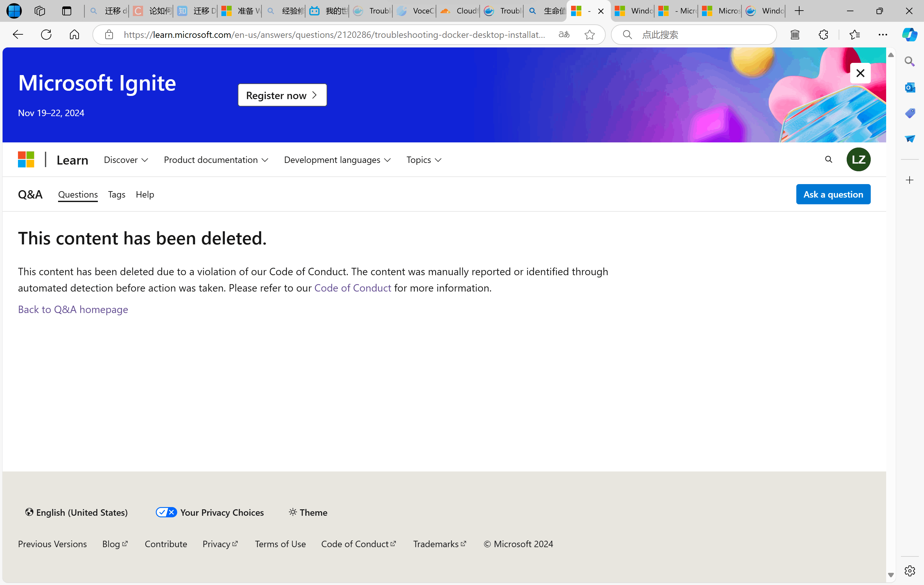The height and width of the screenshot is (585, 924).
Task: Add page to favorites star icon
Action: coord(589,35)
